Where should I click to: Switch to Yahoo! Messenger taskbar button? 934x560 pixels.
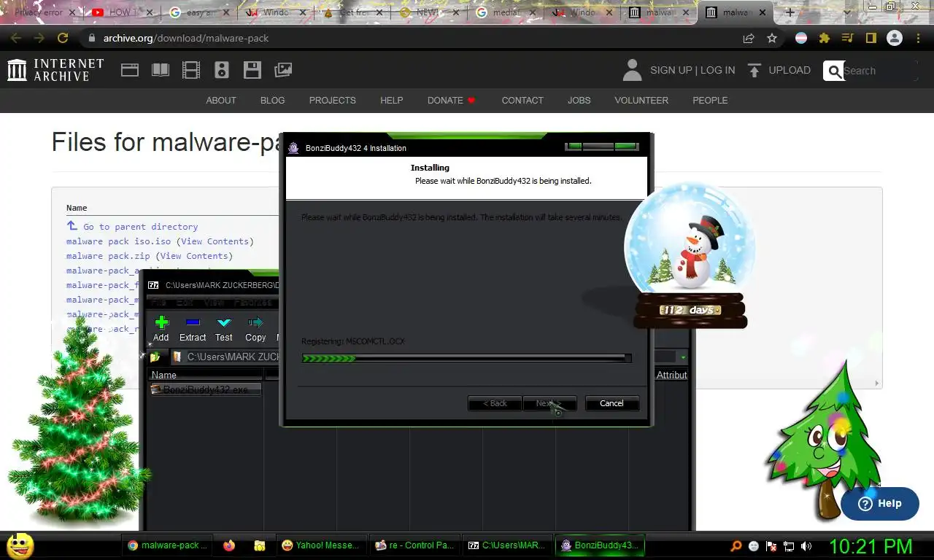coord(320,545)
